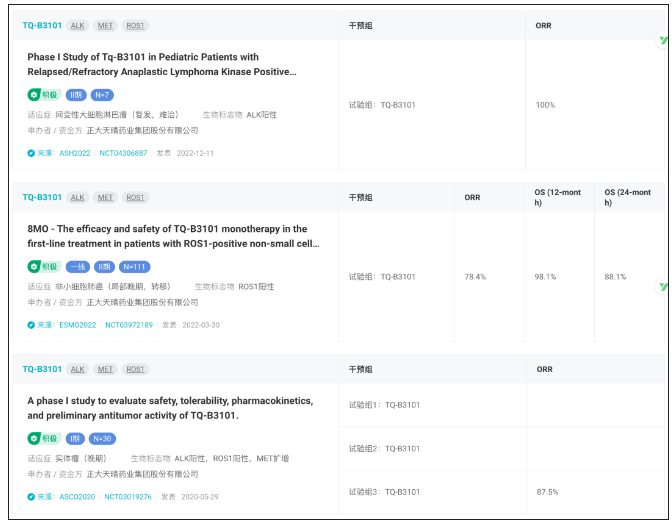This screenshot has height=524, width=672.
Task: Click the 一线 first-line treatment badge
Action: [x=77, y=267]
